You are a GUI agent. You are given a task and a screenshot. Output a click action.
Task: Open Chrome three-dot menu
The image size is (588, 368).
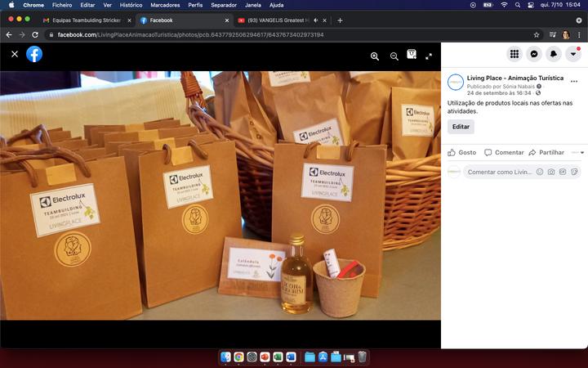579,35
